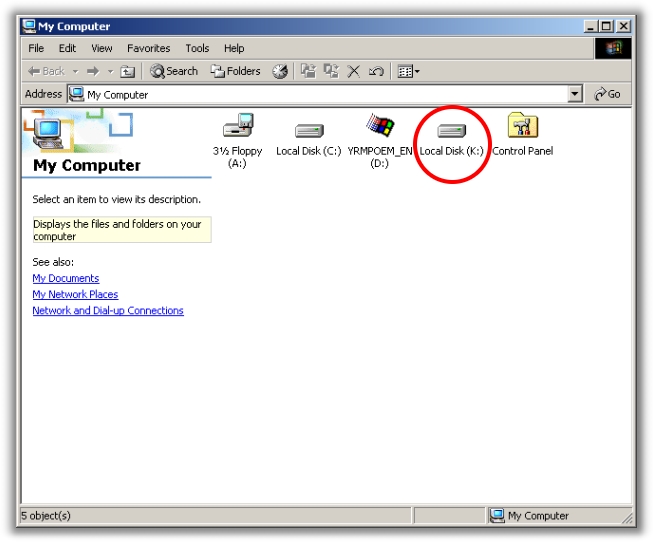The image size is (653, 543).
Task: Open the Favorites menu
Action: [x=149, y=48]
